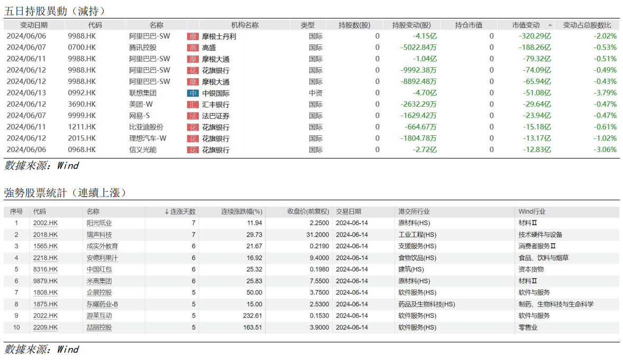The width and height of the screenshot is (623, 364).
Task: Open stock code link 2002.HK
Action: click(x=45, y=223)
